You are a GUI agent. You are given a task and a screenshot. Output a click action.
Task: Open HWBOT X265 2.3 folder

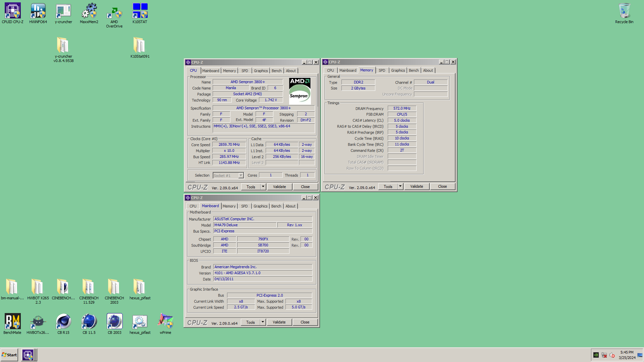click(38, 291)
